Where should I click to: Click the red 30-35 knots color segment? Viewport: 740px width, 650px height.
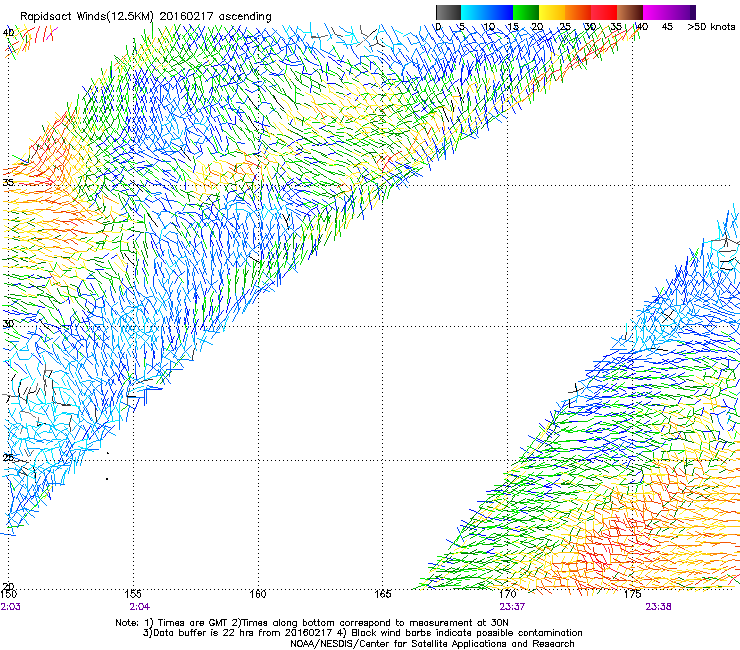tap(604, 12)
